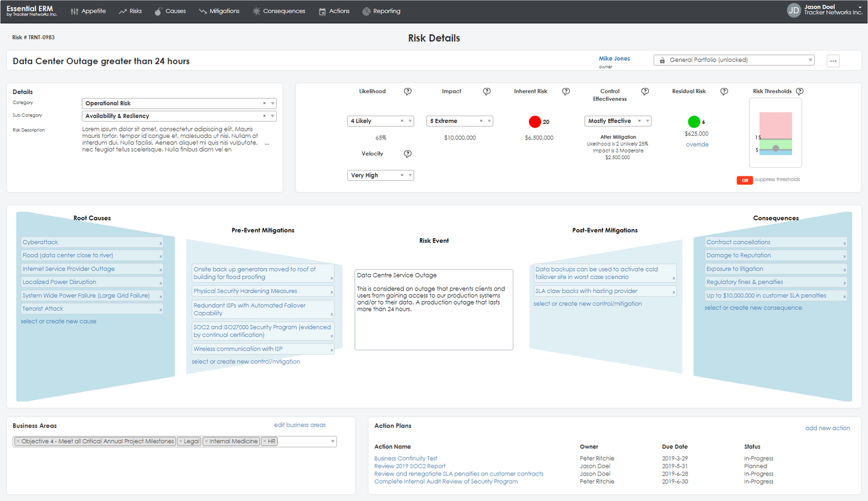Screen dimensions: 868x501
Task: Open Actions using its calendar icon
Action: click(322, 11)
